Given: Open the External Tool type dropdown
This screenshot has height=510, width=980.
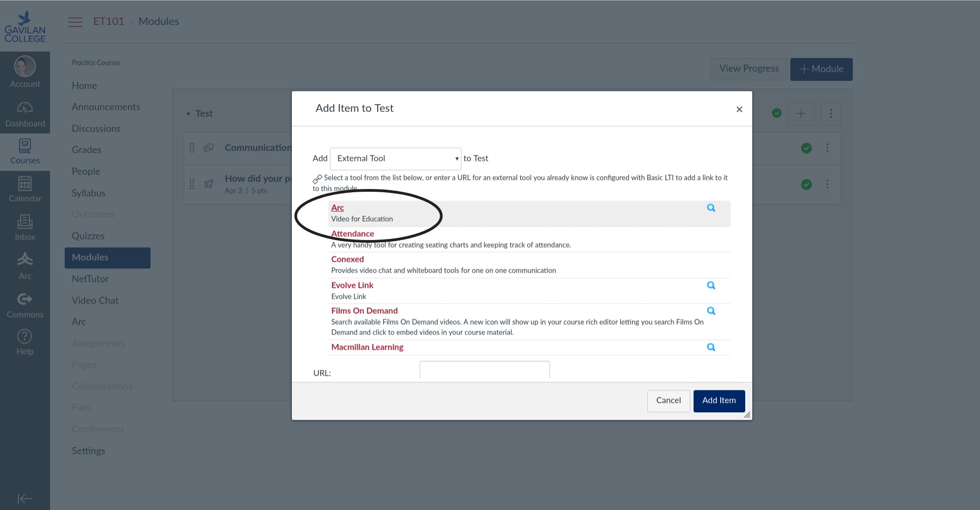Looking at the screenshot, I should point(396,159).
